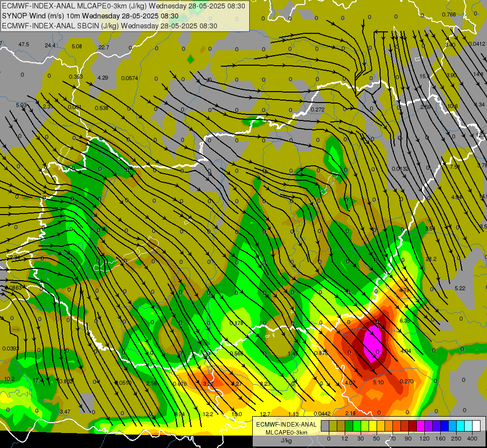Click the '4.29' value on the map
The height and width of the screenshot is (448, 487).
(103, 78)
